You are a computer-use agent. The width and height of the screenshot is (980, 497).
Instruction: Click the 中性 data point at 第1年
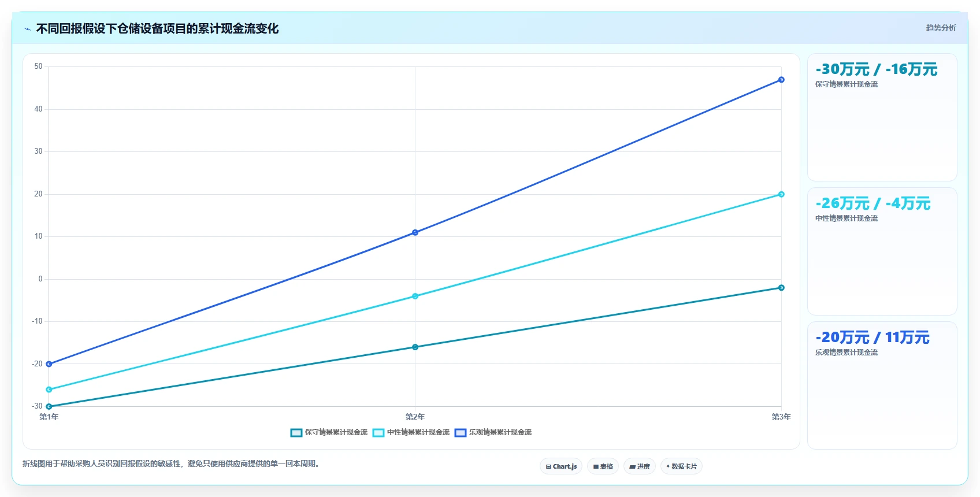(49, 390)
